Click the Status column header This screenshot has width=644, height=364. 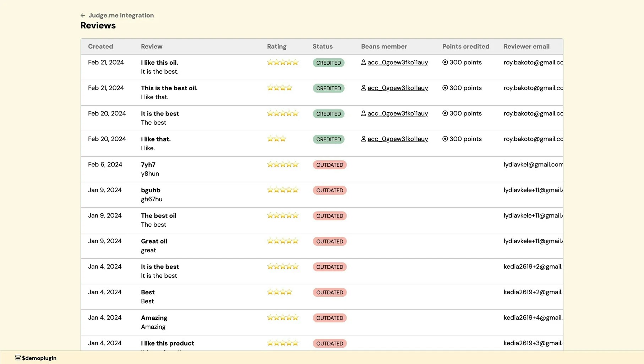pos(322,46)
